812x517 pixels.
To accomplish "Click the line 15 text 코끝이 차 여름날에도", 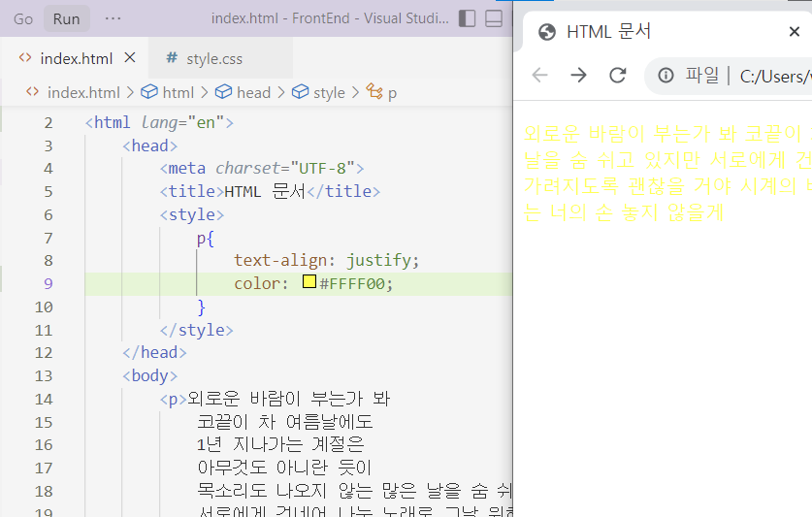I will point(285,422).
